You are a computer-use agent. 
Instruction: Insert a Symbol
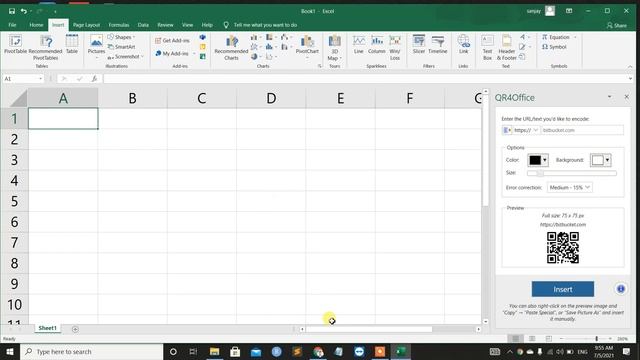(554, 47)
